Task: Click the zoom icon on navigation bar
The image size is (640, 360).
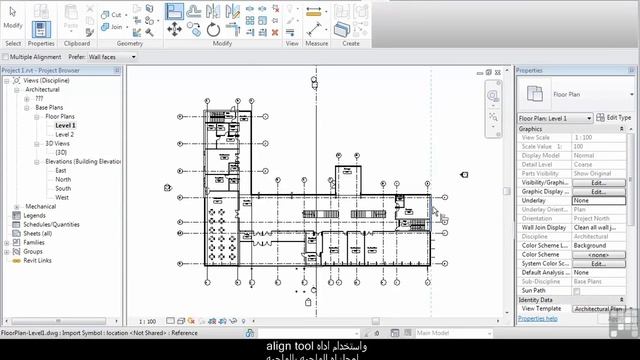Action: [x=493, y=118]
